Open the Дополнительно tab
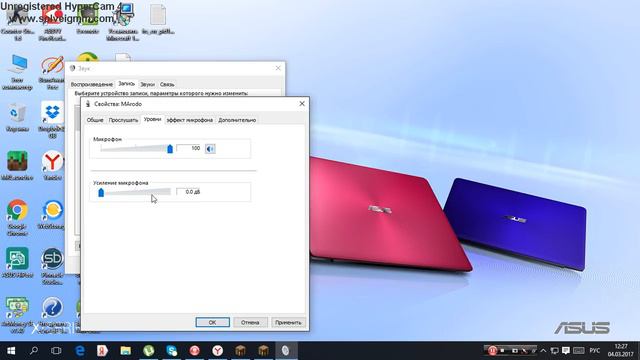Viewport: 640px width, 360px height. pos(237,120)
